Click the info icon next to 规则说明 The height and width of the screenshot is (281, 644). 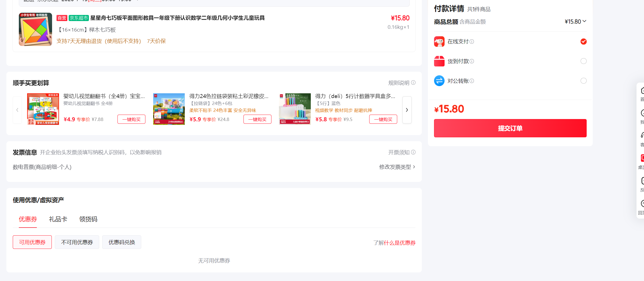pyautogui.click(x=413, y=83)
